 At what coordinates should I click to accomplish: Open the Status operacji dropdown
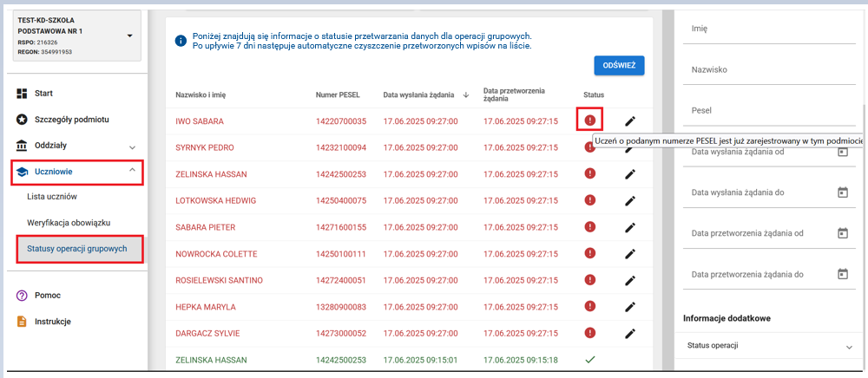pos(848,347)
